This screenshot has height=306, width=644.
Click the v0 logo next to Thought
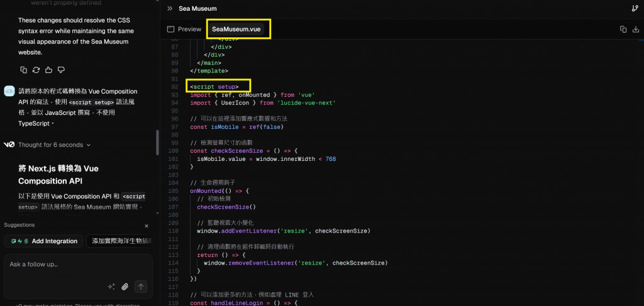click(9, 145)
